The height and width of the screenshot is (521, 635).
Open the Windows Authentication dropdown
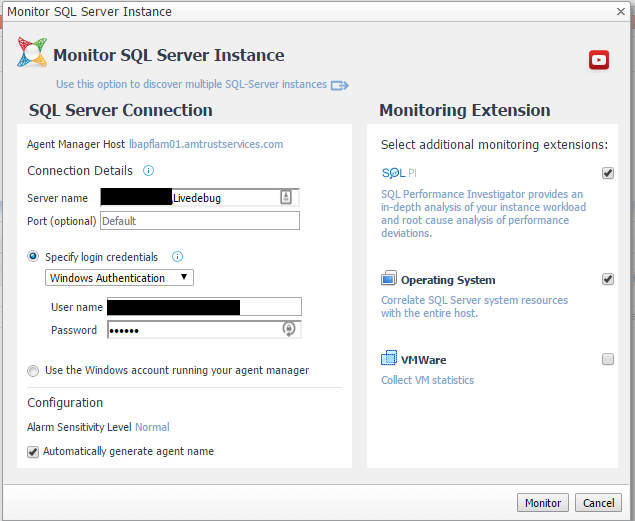pyautogui.click(x=119, y=278)
